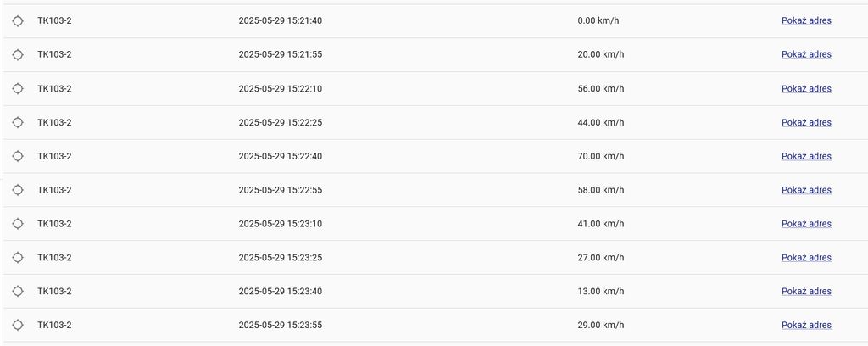This screenshot has height=346, width=868.
Task: Click crosshair icon for 15:22:10 entry
Action: (x=18, y=88)
